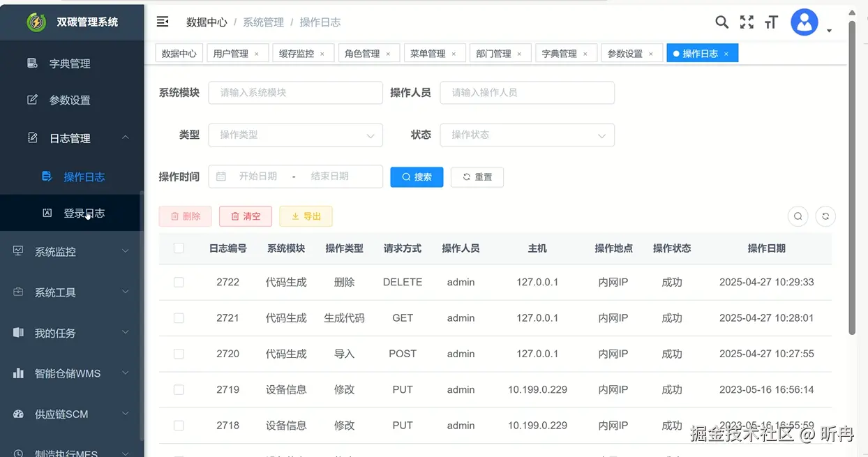Click the blue 搜索 button

pos(417,177)
